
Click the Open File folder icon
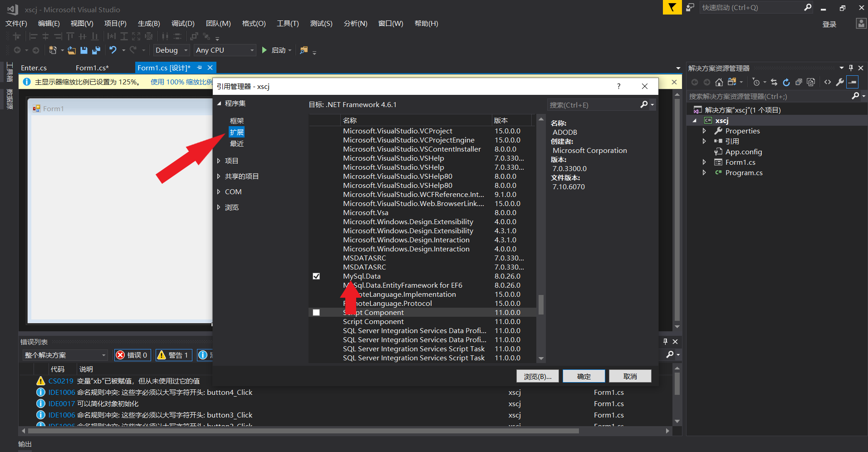72,50
